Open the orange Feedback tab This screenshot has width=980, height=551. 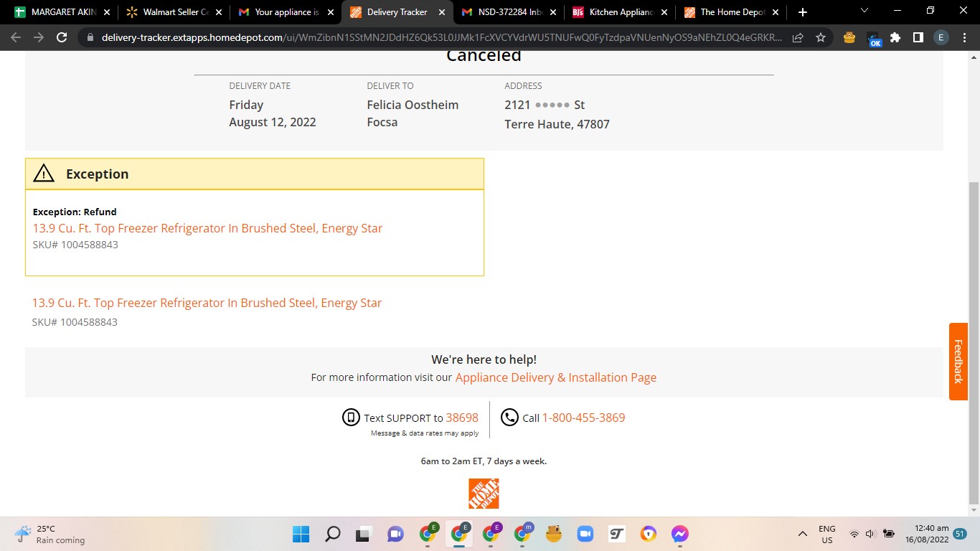point(958,362)
